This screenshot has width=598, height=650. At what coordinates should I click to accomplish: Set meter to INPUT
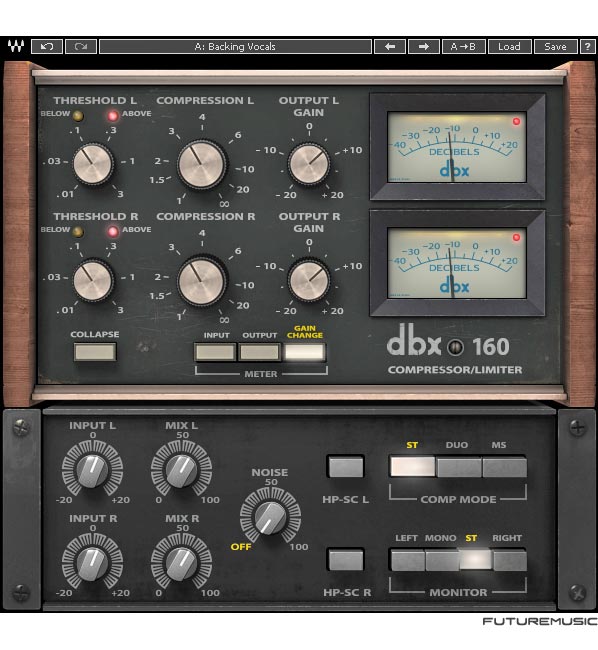point(215,352)
